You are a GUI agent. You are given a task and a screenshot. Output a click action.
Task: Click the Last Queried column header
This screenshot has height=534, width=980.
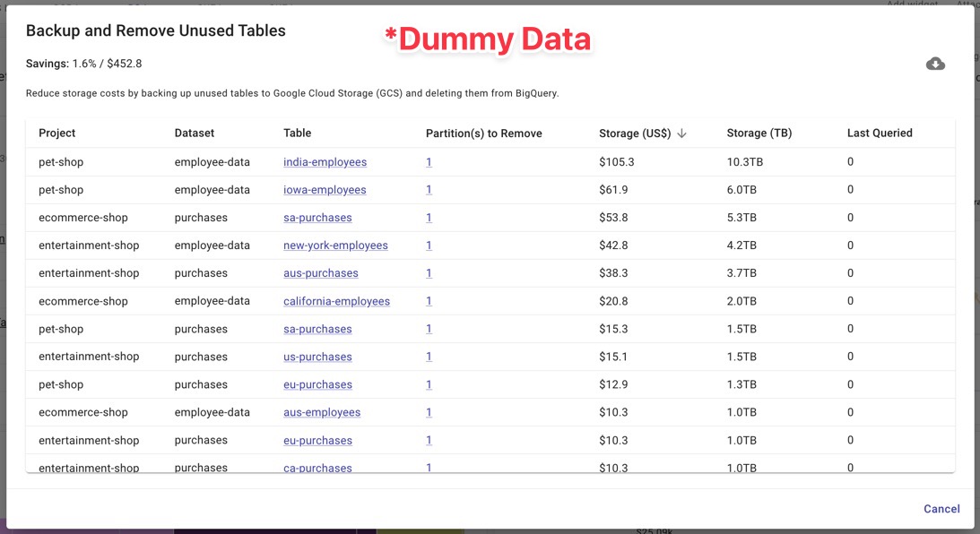[x=880, y=133]
